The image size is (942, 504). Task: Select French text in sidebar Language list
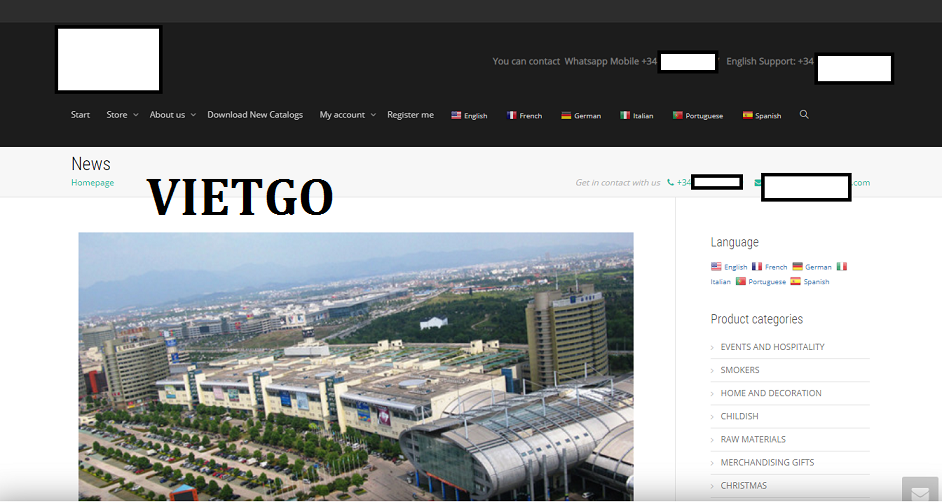776,267
